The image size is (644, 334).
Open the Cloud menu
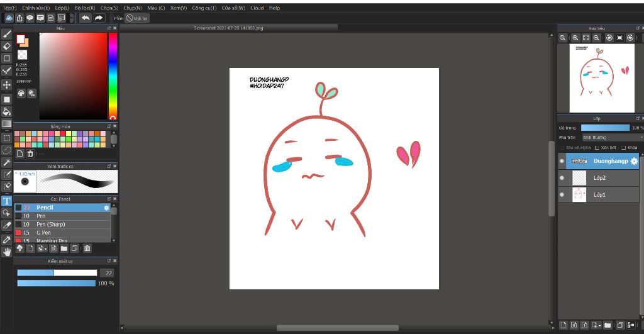click(257, 8)
